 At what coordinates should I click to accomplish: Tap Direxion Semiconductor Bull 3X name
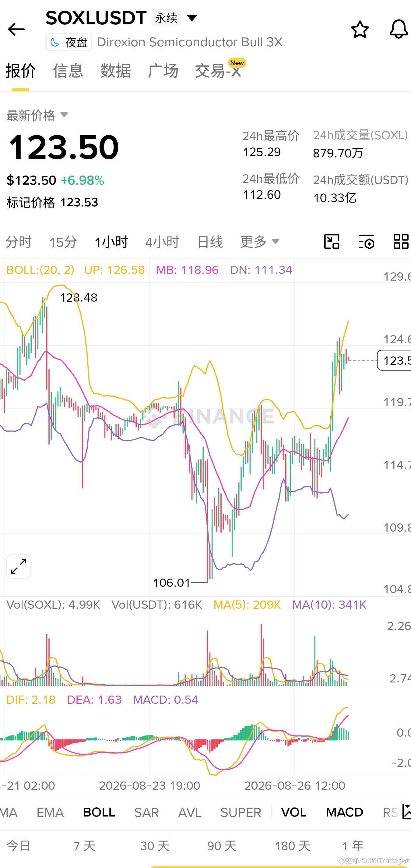click(189, 42)
